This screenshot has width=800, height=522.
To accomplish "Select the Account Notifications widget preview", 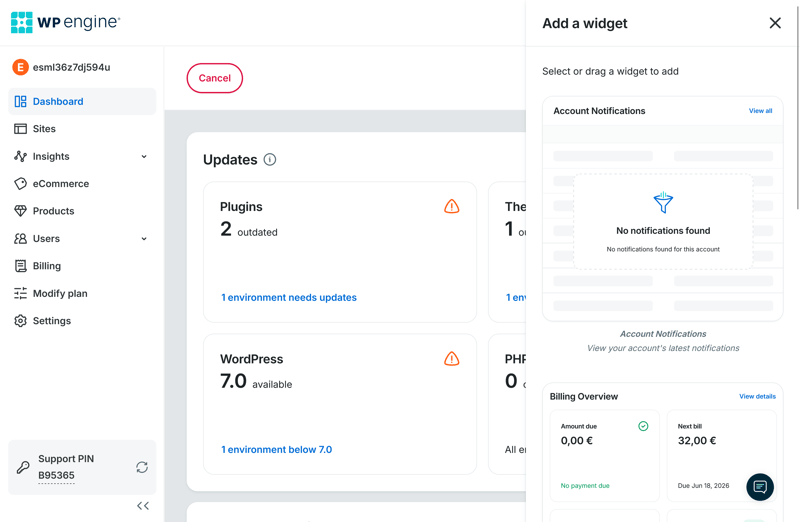I will (x=663, y=209).
